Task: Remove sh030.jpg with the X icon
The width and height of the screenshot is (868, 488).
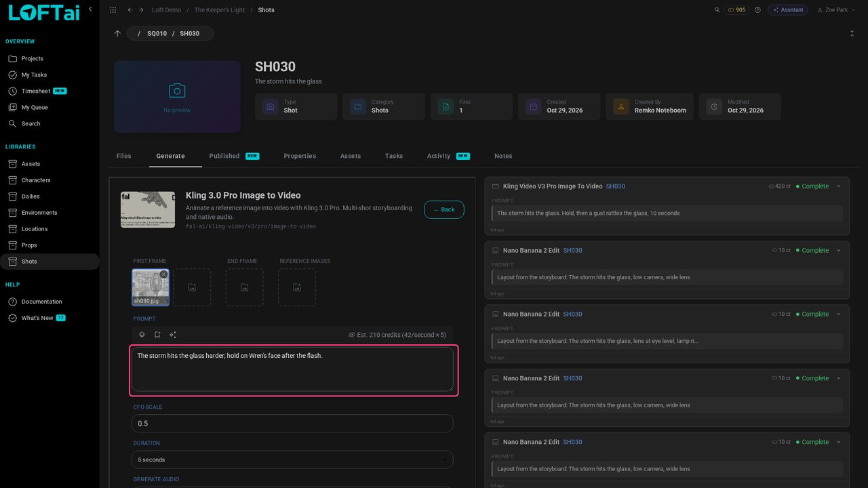Action: click(163, 274)
